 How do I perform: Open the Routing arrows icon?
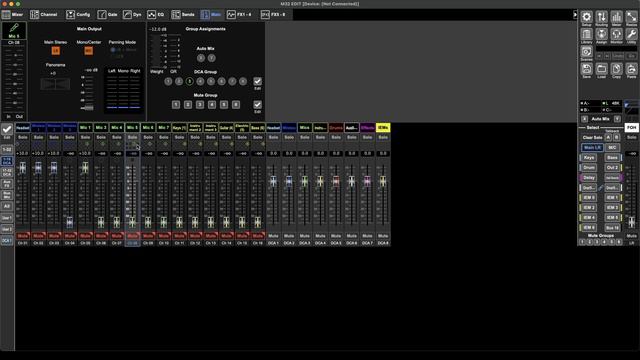[x=602, y=17]
